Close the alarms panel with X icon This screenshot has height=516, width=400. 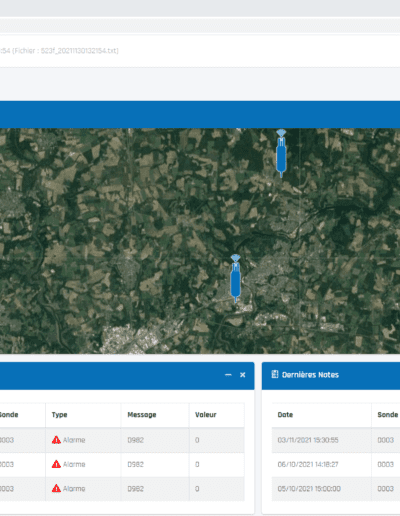(x=243, y=375)
